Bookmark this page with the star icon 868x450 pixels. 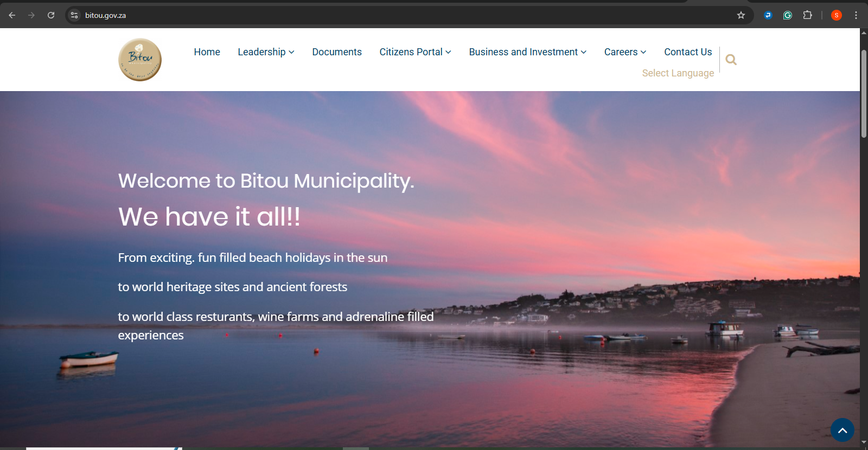741,15
